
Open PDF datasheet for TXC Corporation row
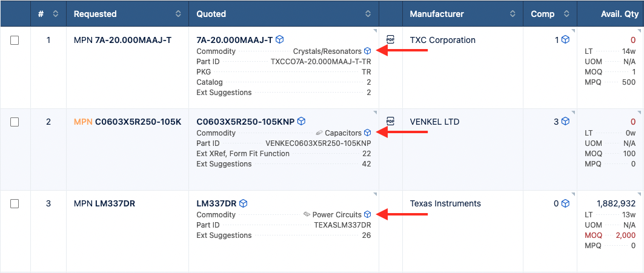(x=390, y=40)
